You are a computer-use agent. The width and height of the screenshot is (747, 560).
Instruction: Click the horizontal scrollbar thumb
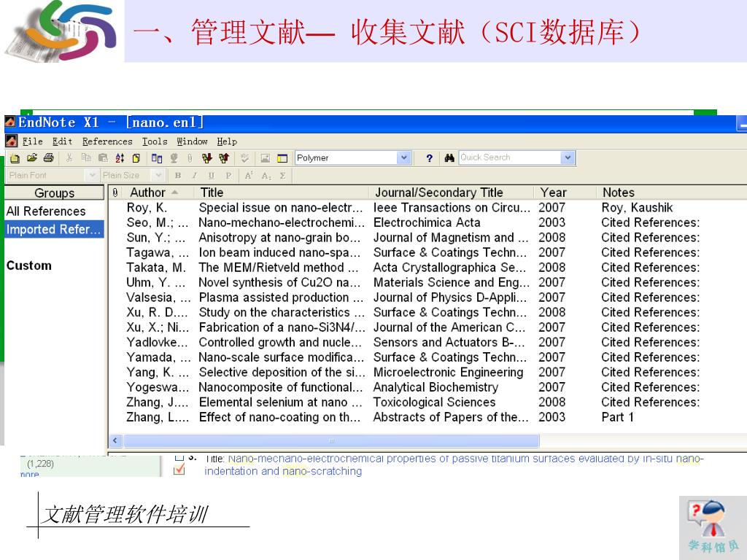pos(332,441)
